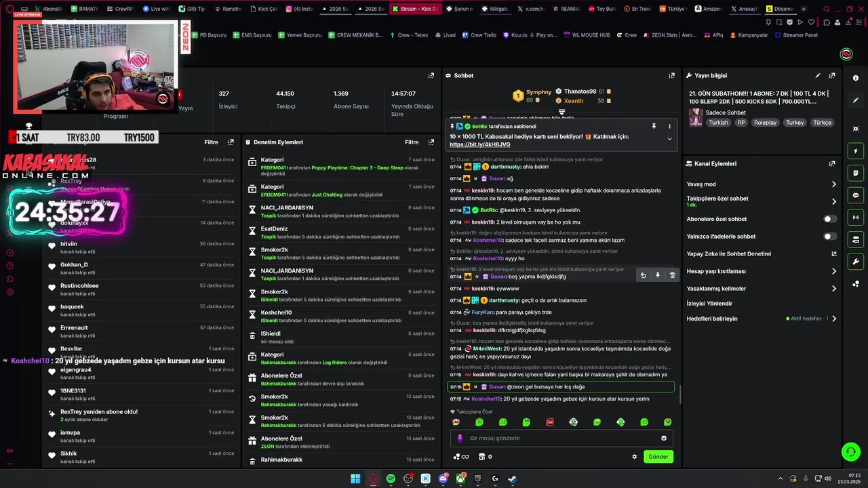Open Spotify from the taskbar
Viewport: 868px width, 488px height.
(391, 479)
